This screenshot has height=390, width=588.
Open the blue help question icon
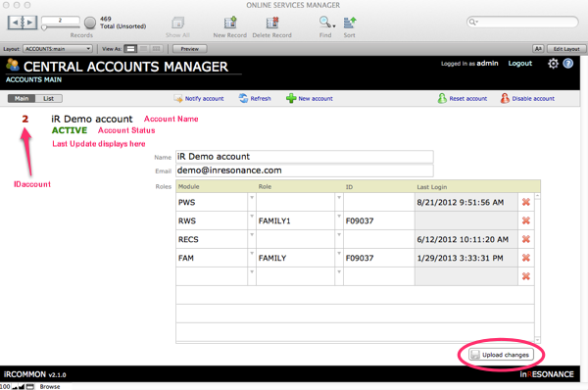tap(568, 64)
